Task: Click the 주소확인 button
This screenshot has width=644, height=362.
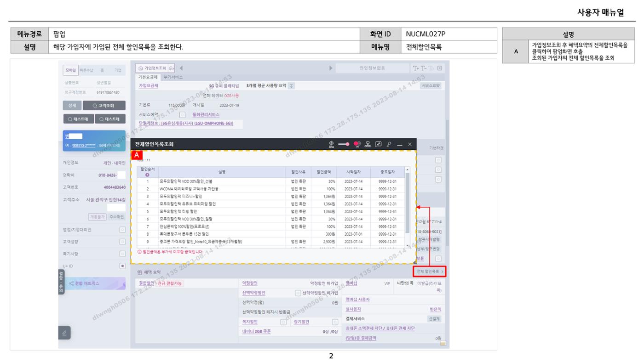Action: point(117,216)
